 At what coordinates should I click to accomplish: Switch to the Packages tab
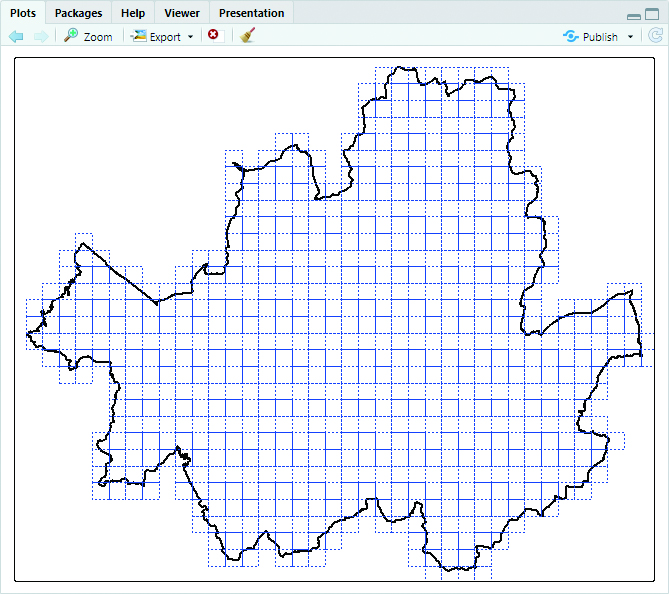pos(78,13)
